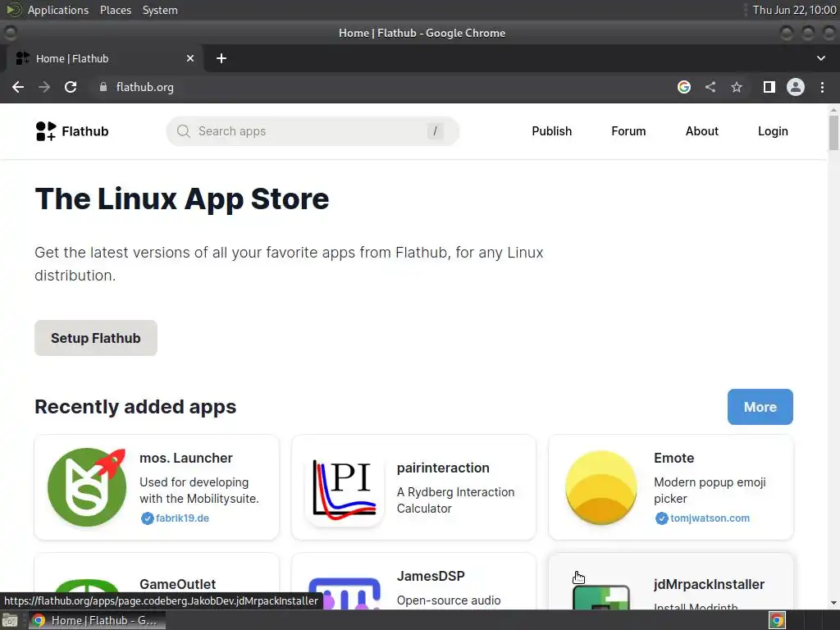Click the scrollbar down arrow
The image size is (840, 630).
tap(833, 603)
